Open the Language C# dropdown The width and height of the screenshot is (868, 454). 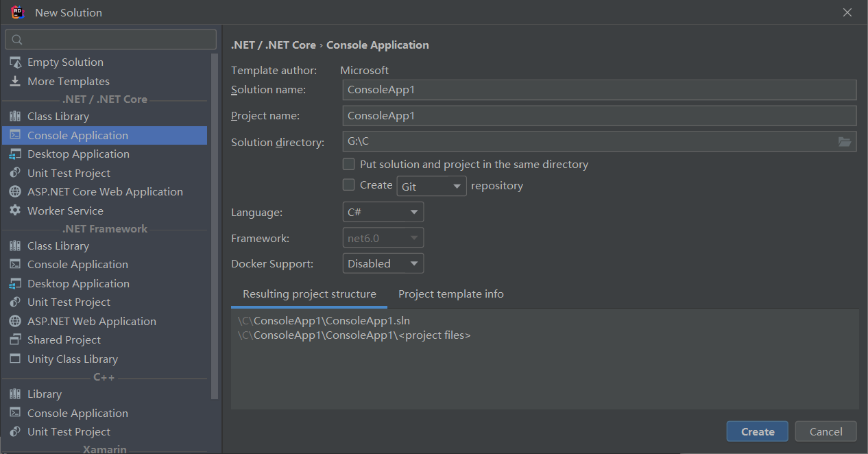(x=383, y=213)
